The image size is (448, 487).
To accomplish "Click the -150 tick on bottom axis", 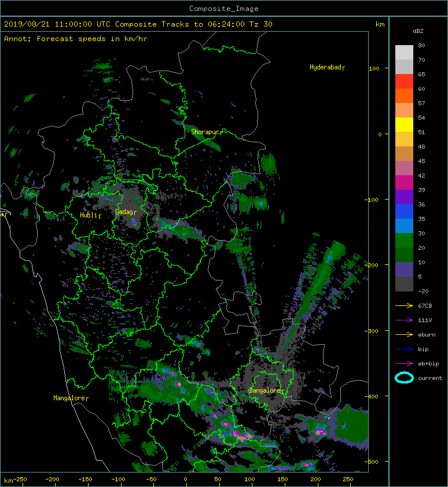I will (x=85, y=479).
